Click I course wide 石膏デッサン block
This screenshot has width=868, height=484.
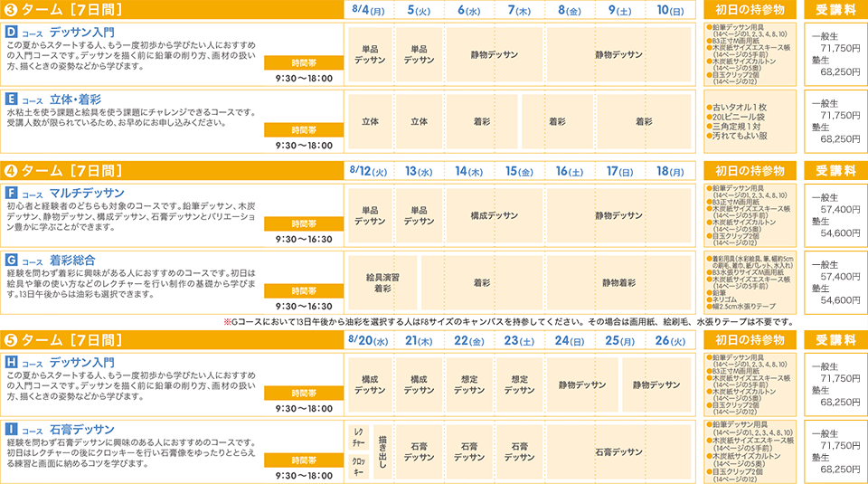coord(618,451)
